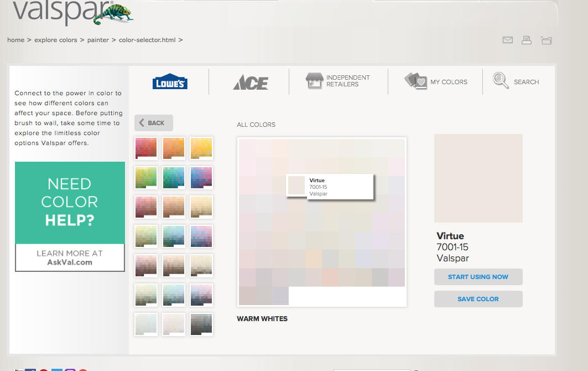Select the vivid teal color family thumbnail
The image size is (588, 371).
click(174, 177)
